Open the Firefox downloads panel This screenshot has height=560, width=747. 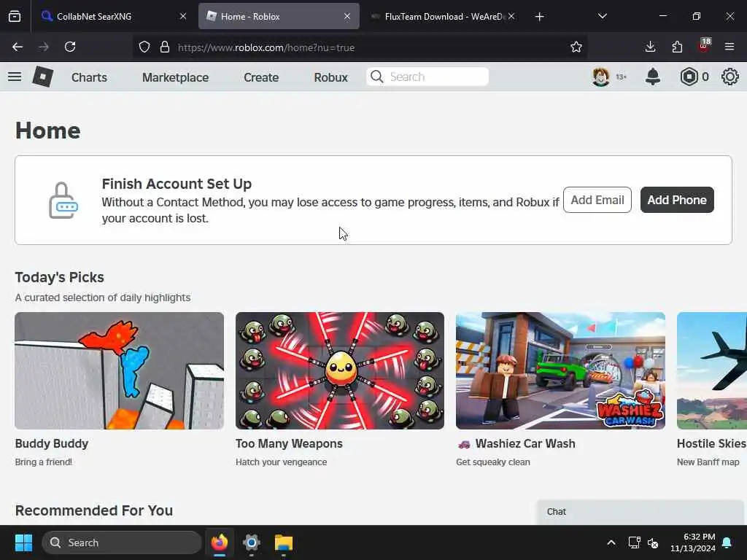coord(650,47)
